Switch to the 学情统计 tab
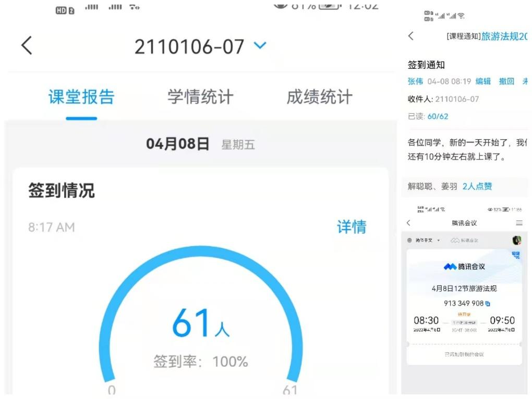The height and width of the screenshot is (399, 532). tap(200, 97)
